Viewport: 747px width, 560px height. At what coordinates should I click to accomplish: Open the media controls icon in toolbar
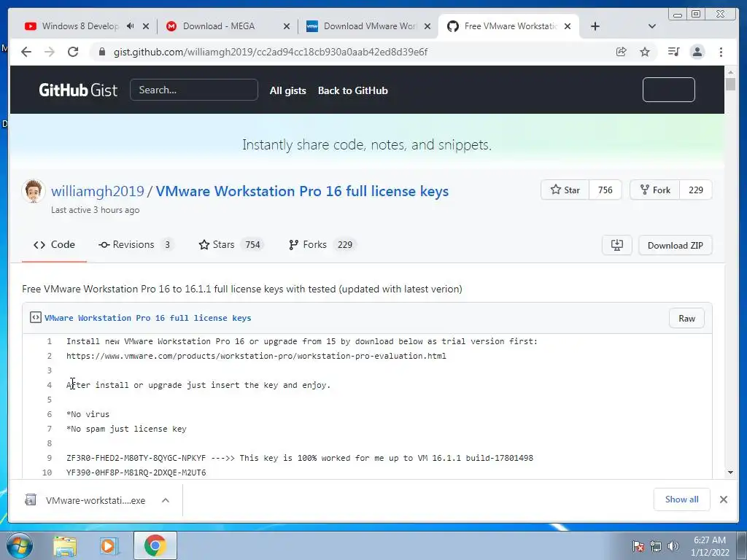pos(673,52)
